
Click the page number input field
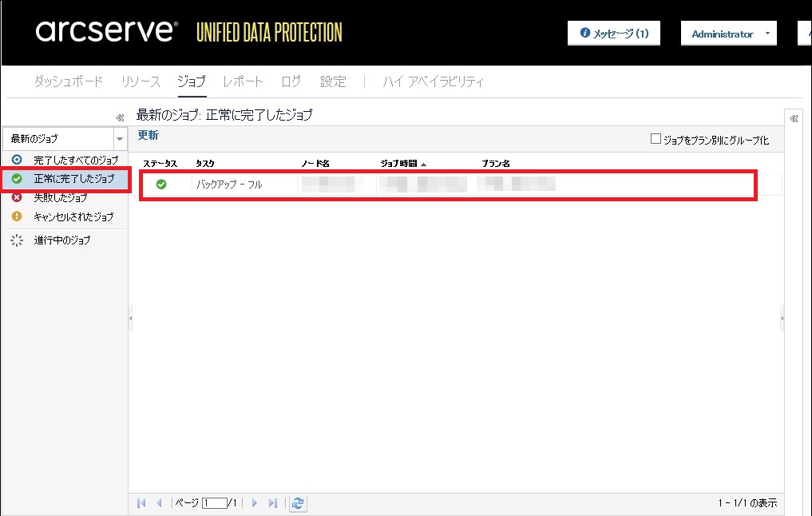coord(214,503)
